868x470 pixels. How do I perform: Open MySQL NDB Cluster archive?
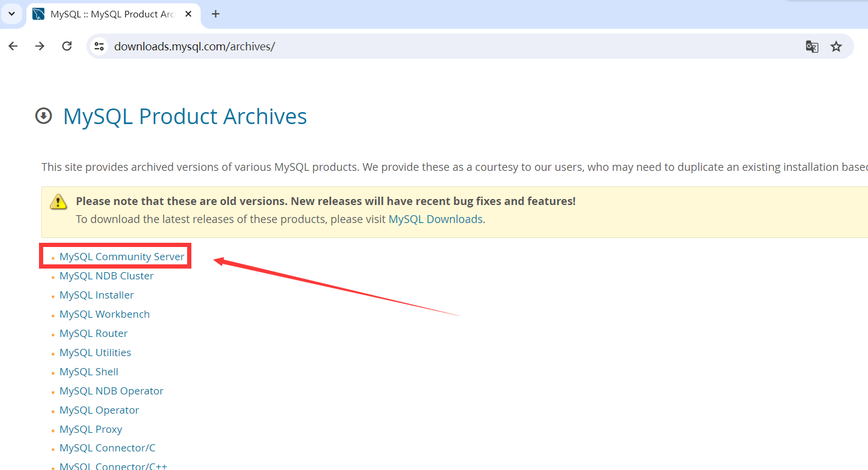[106, 276]
